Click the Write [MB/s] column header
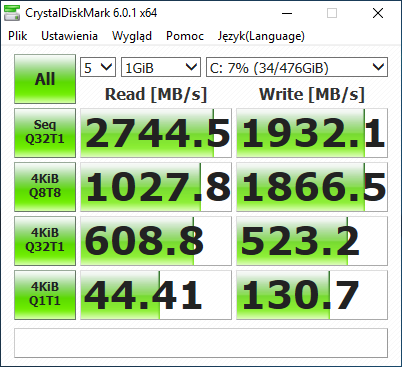The height and width of the screenshot is (367, 402). coord(312,94)
